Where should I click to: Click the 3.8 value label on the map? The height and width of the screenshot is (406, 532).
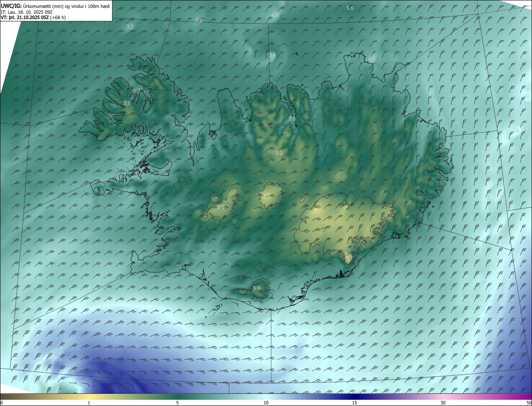(127, 103)
